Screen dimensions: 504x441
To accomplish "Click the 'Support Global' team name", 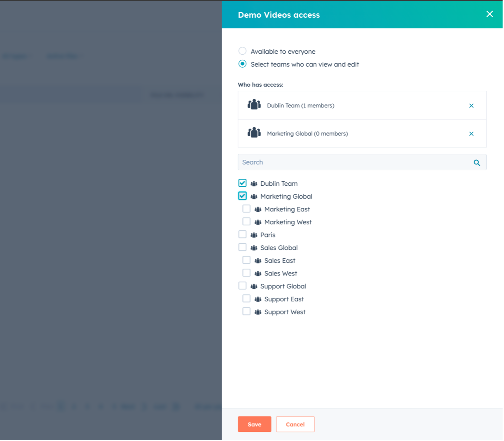I will pyautogui.click(x=284, y=287).
